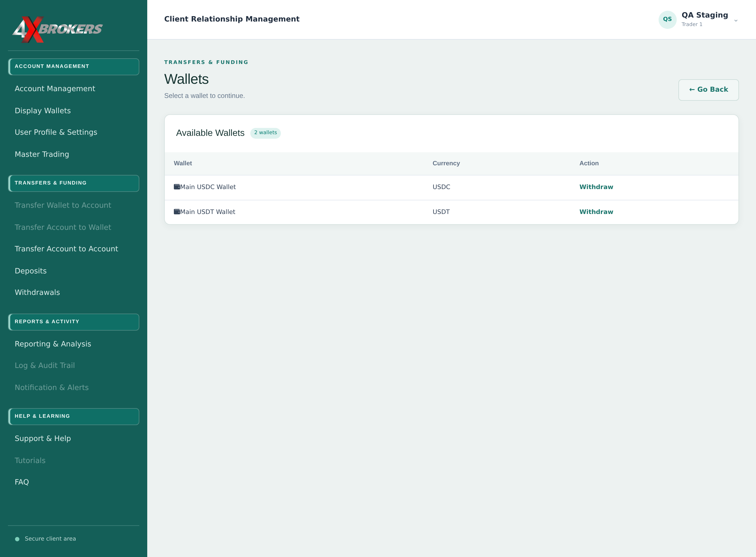The image size is (756, 557).
Task: Click the HELP & LEARNING section header
Action: coord(74,417)
